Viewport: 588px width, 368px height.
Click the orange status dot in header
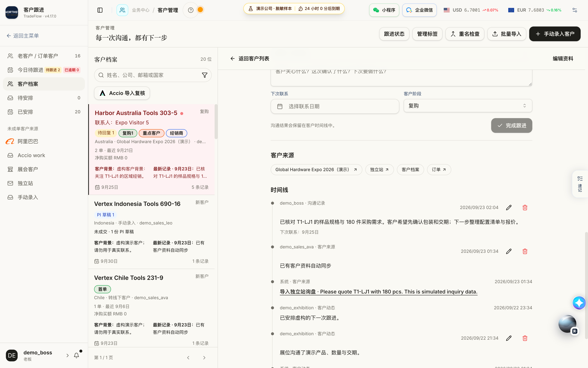tap(200, 10)
